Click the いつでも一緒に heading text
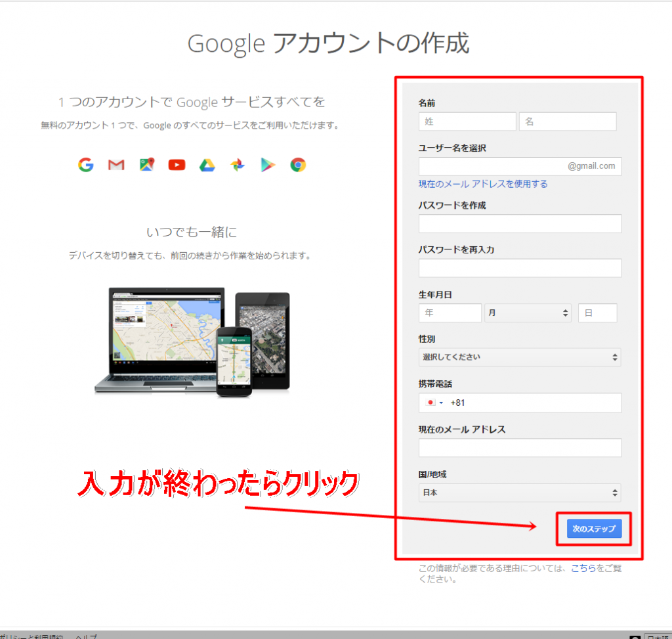Image resolution: width=672 pixels, height=639 pixels. [x=192, y=232]
